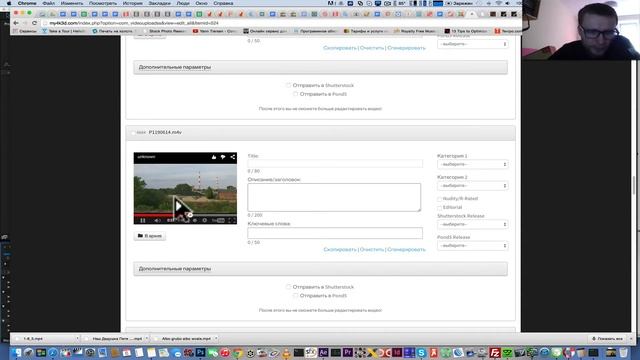The width and height of the screenshot is (640, 360).
Task: Open the arrow menu for Alles grutes download
Action: [x=216, y=338]
